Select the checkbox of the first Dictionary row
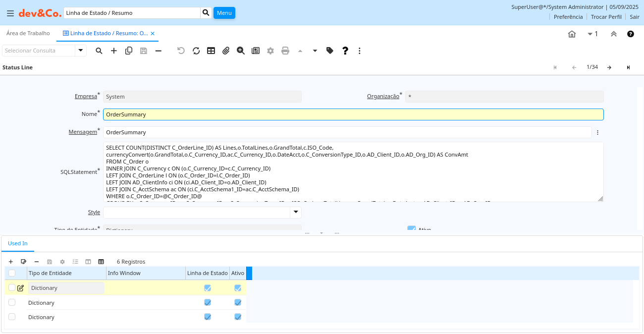 click(x=12, y=287)
